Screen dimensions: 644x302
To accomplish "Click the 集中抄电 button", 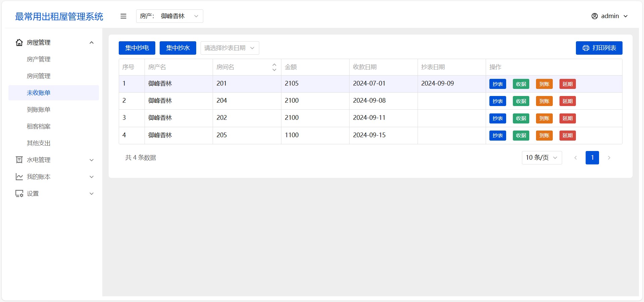I will [137, 48].
